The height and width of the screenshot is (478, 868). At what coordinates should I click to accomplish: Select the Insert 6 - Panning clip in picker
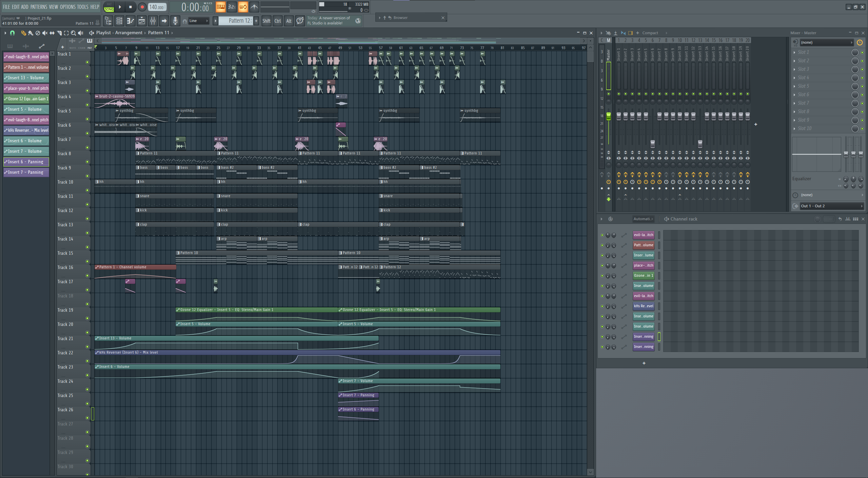click(26, 162)
